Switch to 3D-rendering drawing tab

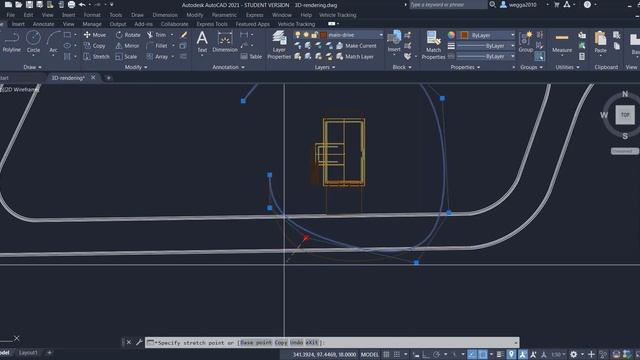coord(68,78)
